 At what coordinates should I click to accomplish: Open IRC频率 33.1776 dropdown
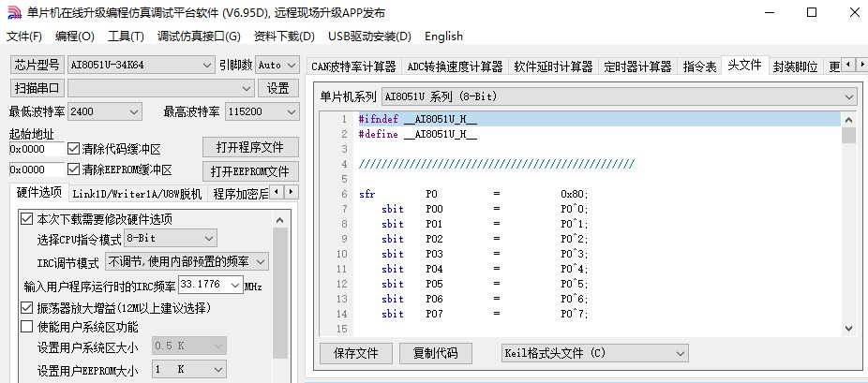pos(210,286)
